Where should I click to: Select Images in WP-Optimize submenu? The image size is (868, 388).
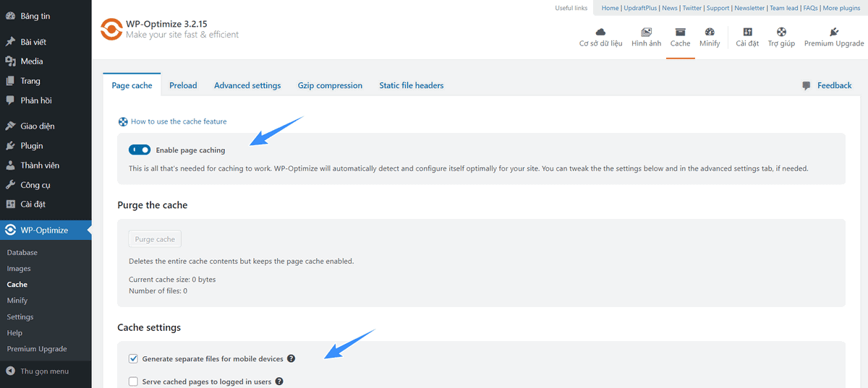[19, 269]
